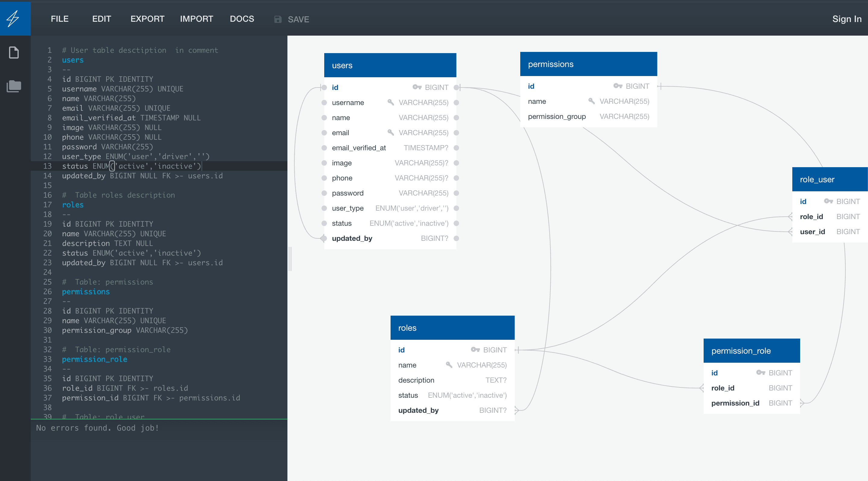Screen dimensions: 868x481
Task: Click the unique key icon beside username
Action: [391, 102]
